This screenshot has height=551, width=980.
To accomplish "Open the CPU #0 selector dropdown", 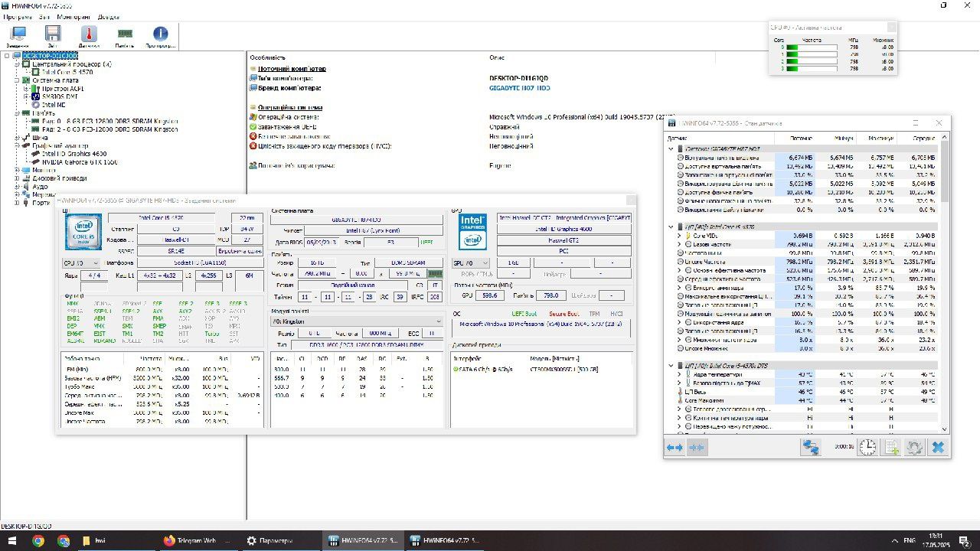I will coord(81,263).
